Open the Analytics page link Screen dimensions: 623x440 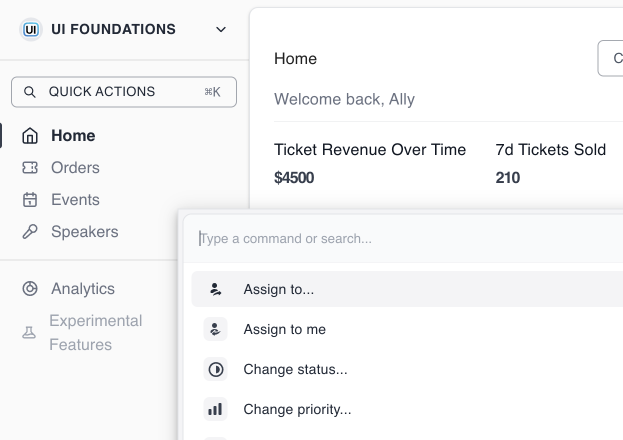[83, 289]
